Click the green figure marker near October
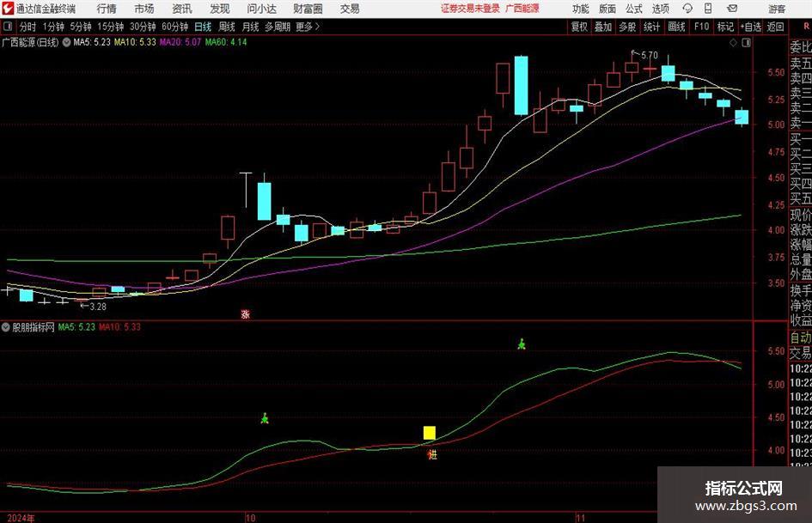 pos(265,418)
